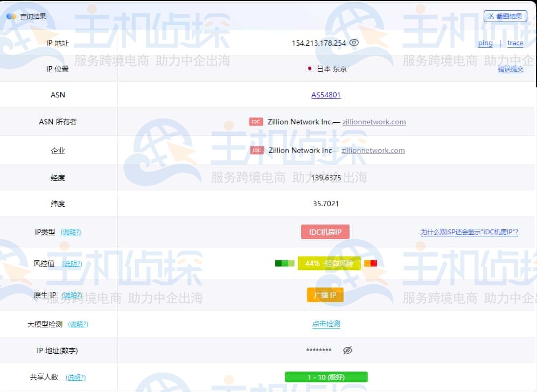This screenshot has height=392, width=537.
Task: Open the trace link
Action: pos(515,43)
